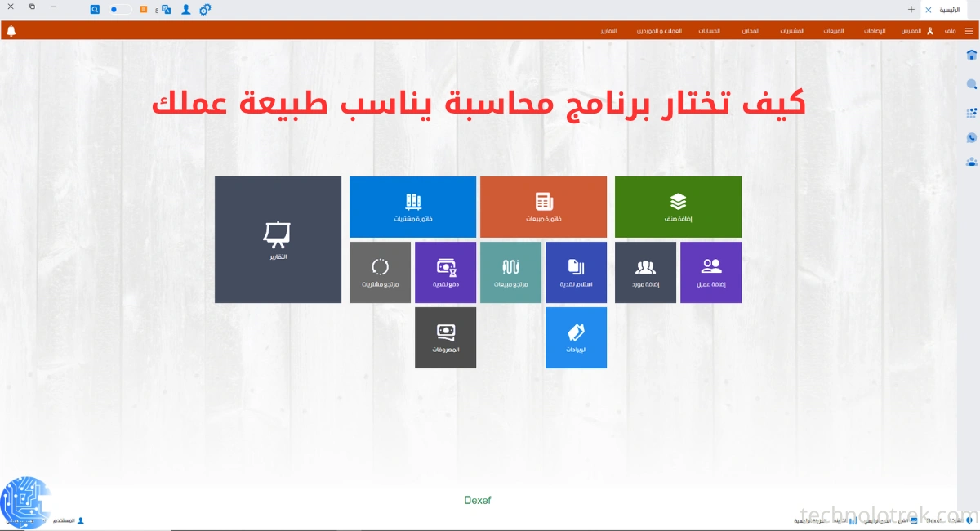Viewport: 980px width, 531px height.
Task: Toggle the switch in the title bar
Action: (x=120, y=10)
